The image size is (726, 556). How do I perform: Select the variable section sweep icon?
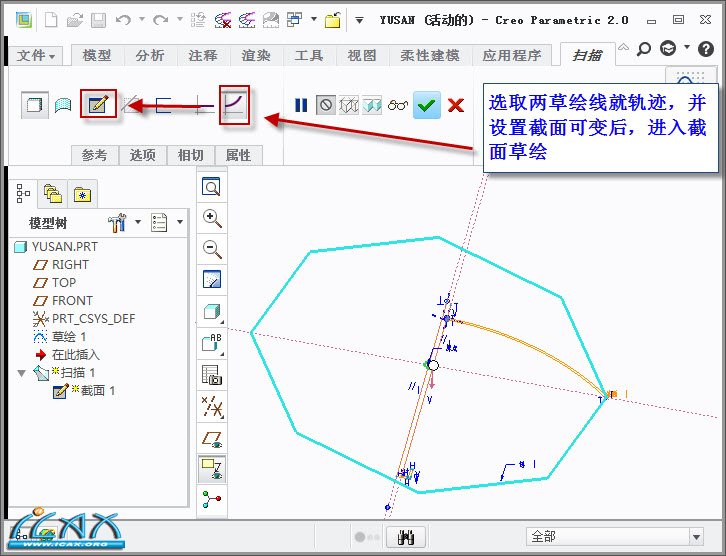(235, 105)
